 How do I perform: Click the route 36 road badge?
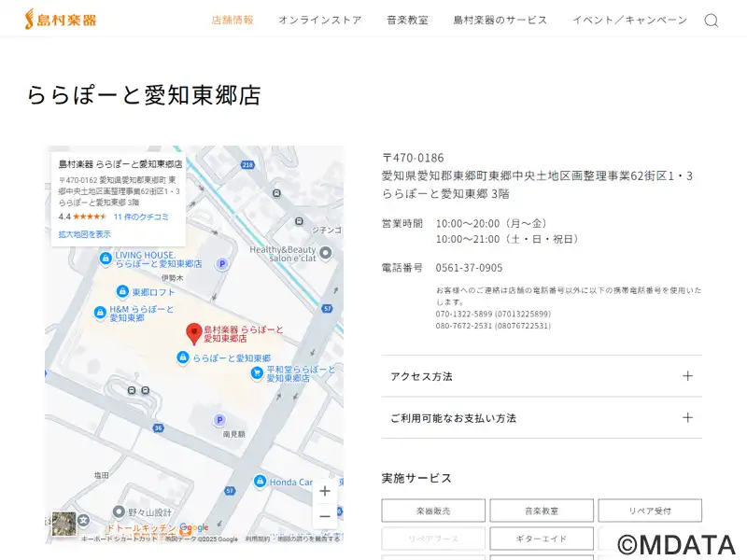tap(158, 427)
